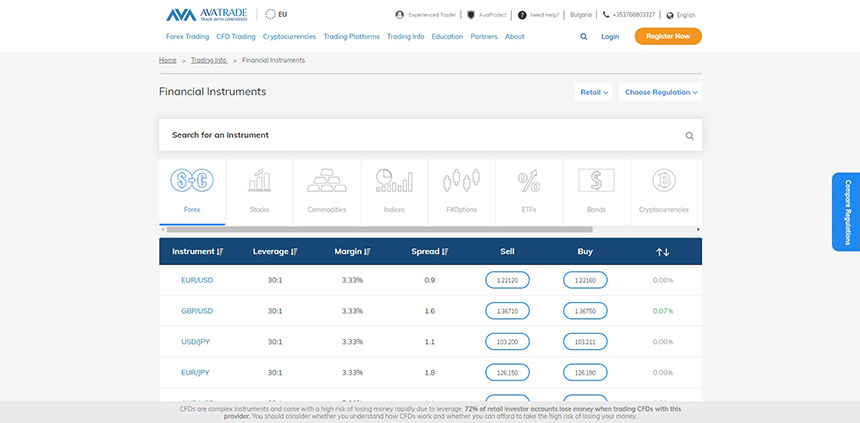Screen dimensions: 860x423
Task: Select the Stocks category icon
Action: [x=259, y=181]
